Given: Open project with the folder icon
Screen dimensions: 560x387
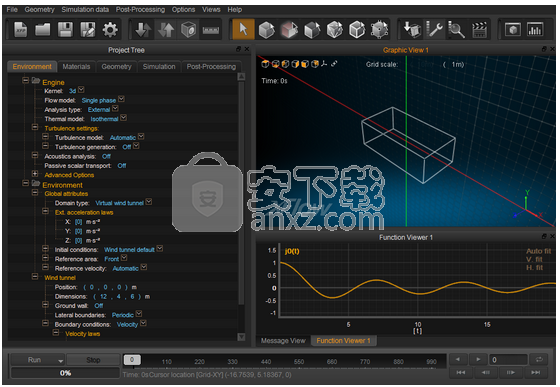Looking at the screenshot, I should pos(42,30).
